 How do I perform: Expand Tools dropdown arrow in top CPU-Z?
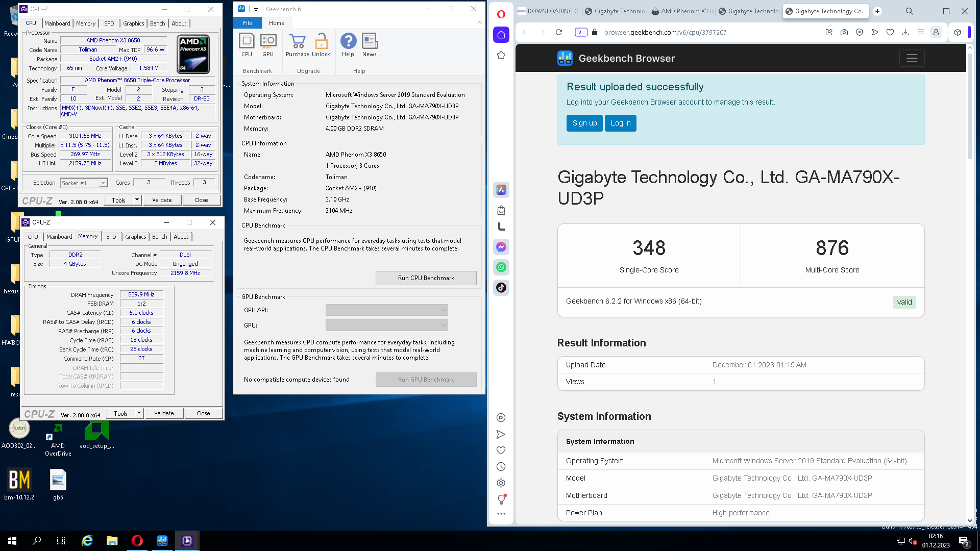[x=137, y=200]
